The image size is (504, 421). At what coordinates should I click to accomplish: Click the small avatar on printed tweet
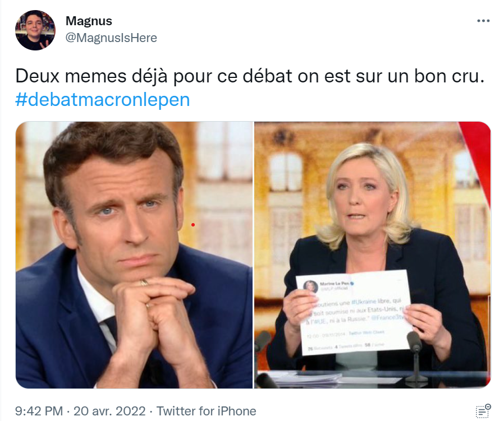pyautogui.click(x=310, y=286)
